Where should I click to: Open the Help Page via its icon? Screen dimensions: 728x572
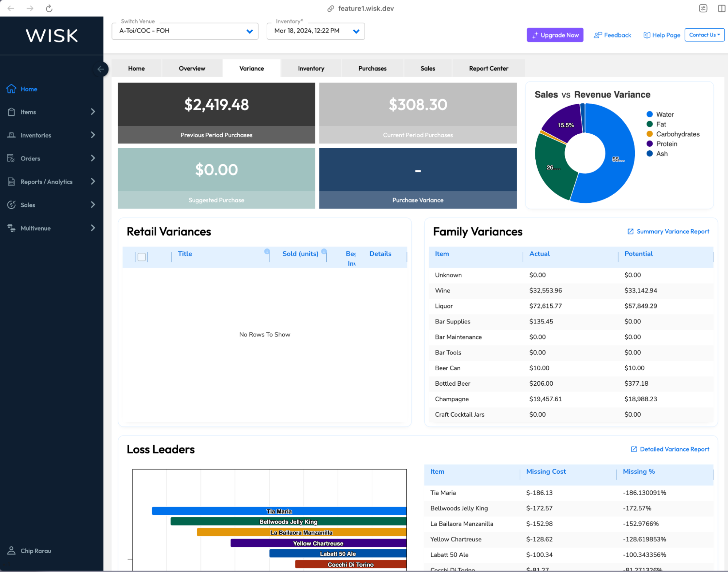[647, 35]
